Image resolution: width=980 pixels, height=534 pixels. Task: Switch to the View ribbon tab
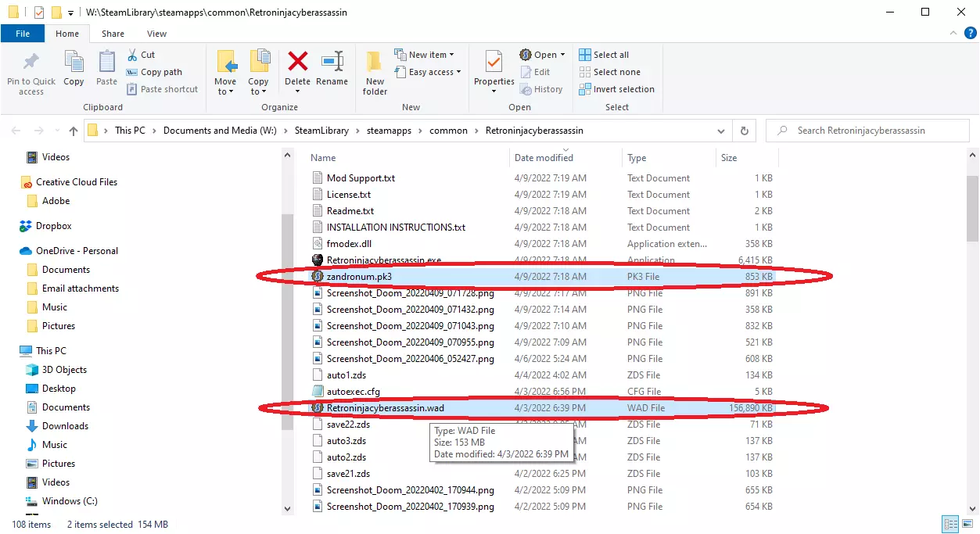(x=156, y=34)
